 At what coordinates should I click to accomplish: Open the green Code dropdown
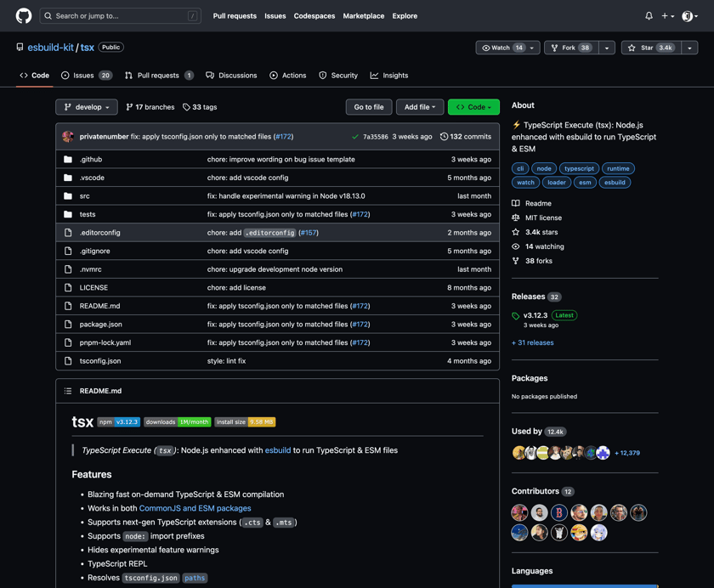click(473, 107)
